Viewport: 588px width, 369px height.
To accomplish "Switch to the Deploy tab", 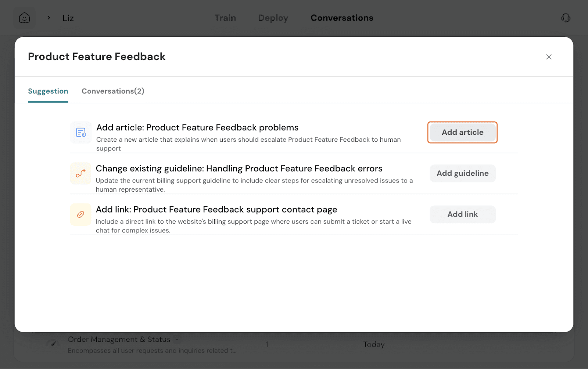I will pos(273,18).
